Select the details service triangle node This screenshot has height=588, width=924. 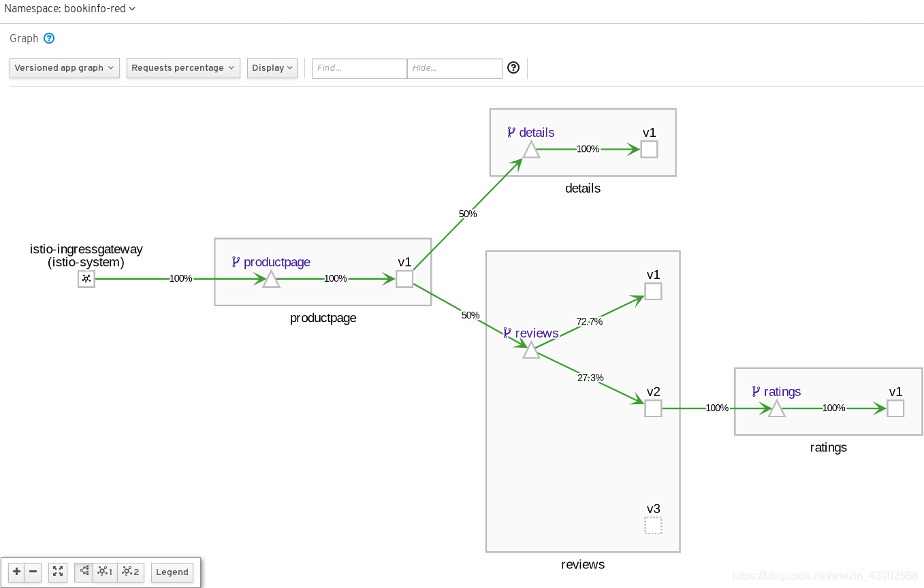pyautogui.click(x=532, y=150)
